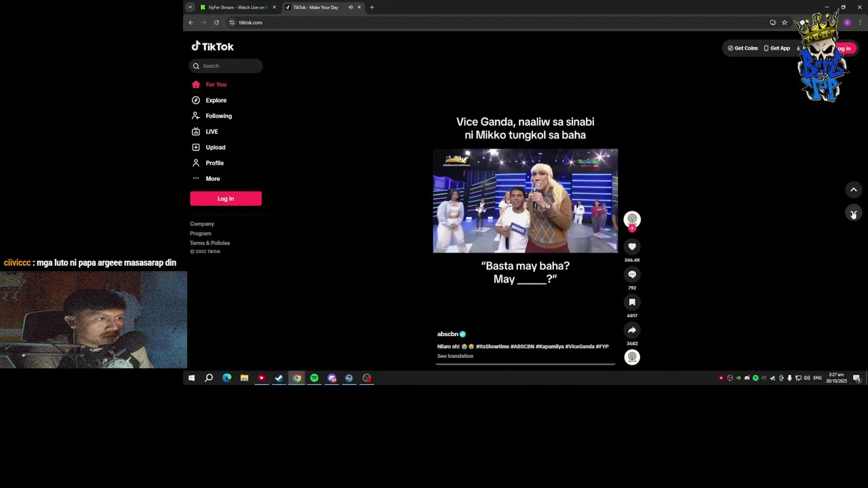Image resolution: width=868 pixels, height=488 pixels.
Task: Click the red Log in sidebar button
Action: [x=226, y=199]
